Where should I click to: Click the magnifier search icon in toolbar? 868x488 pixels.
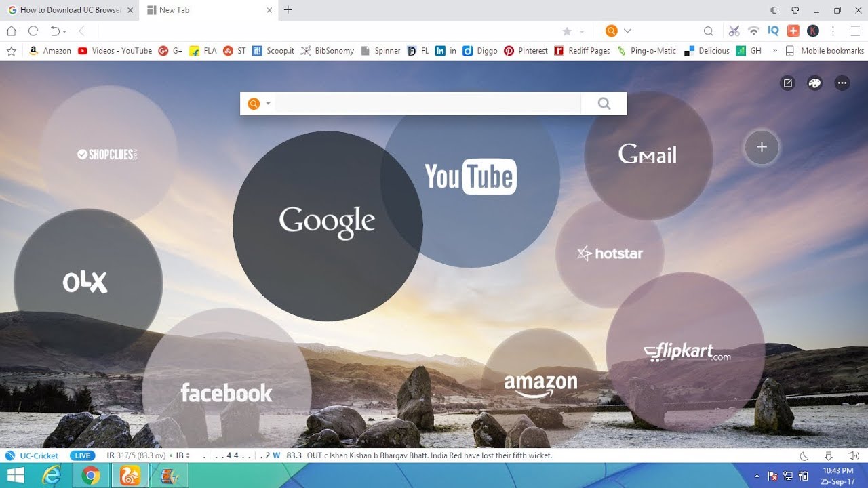coord(708,31)
